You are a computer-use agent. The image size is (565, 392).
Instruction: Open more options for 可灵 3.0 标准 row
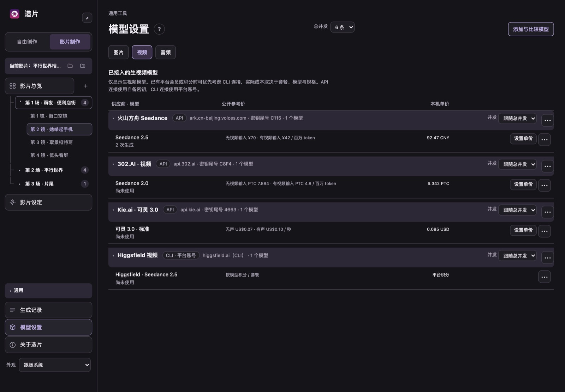[544, 231]
